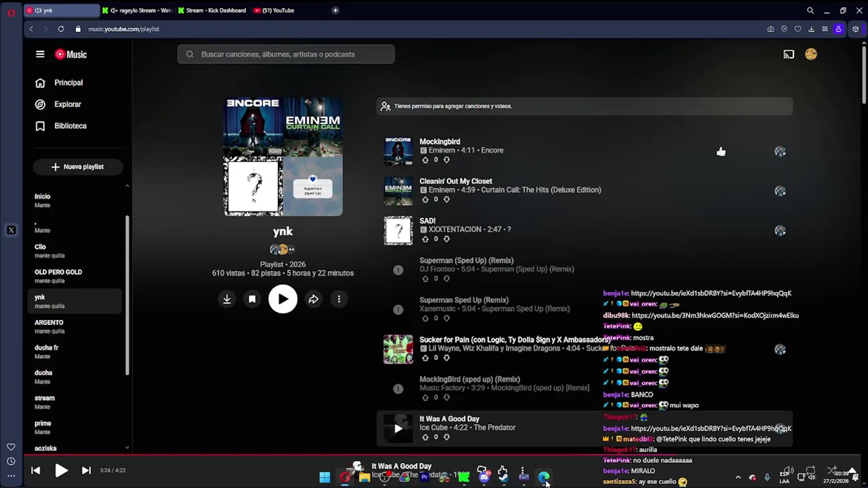Toggle large like thumb on Mockingbird row
Image resolution: width=868 pixels, height=488 pixels.
[721, 152]
